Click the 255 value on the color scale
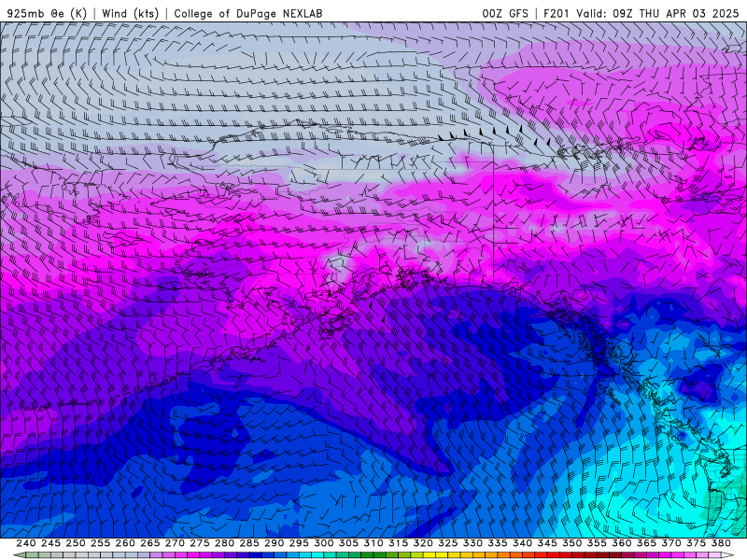Screen dimensions: 747x560 pos(100,543)
